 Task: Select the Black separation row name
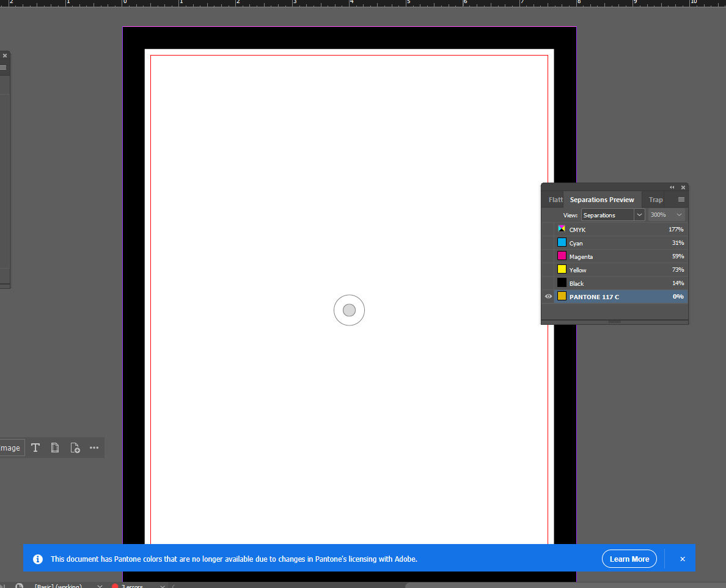point(576,283)
